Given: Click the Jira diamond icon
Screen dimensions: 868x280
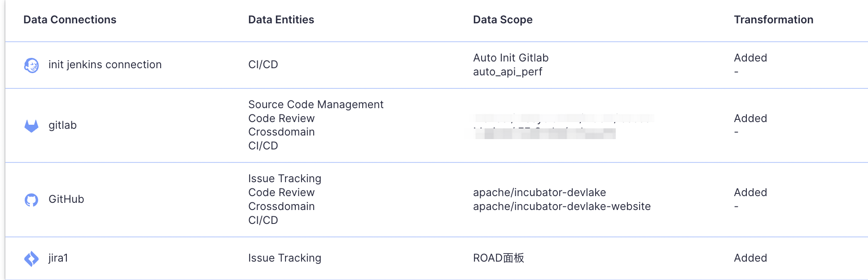Looking at the screenshot, I should (x=31, y=258).
